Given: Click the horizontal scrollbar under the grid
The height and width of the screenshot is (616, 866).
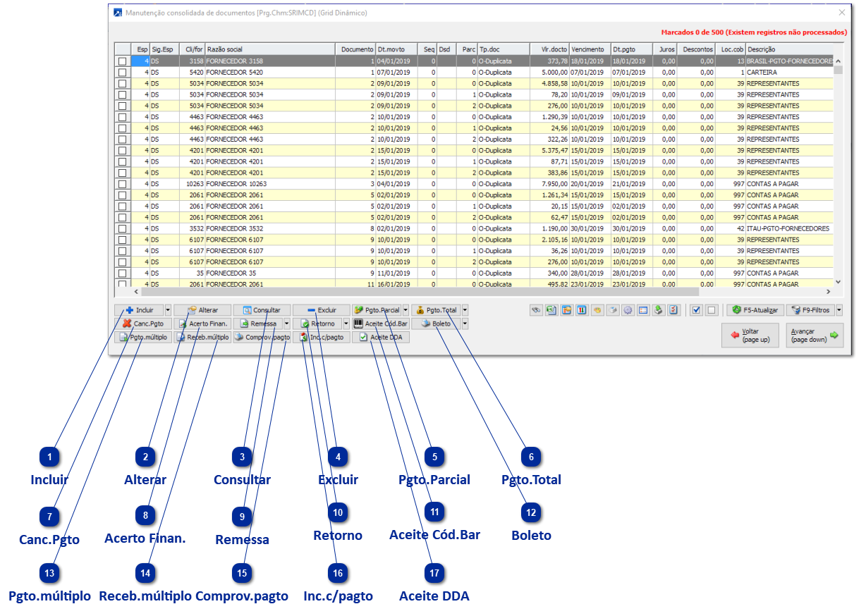Looking at the screenshot, I should 420,291.
